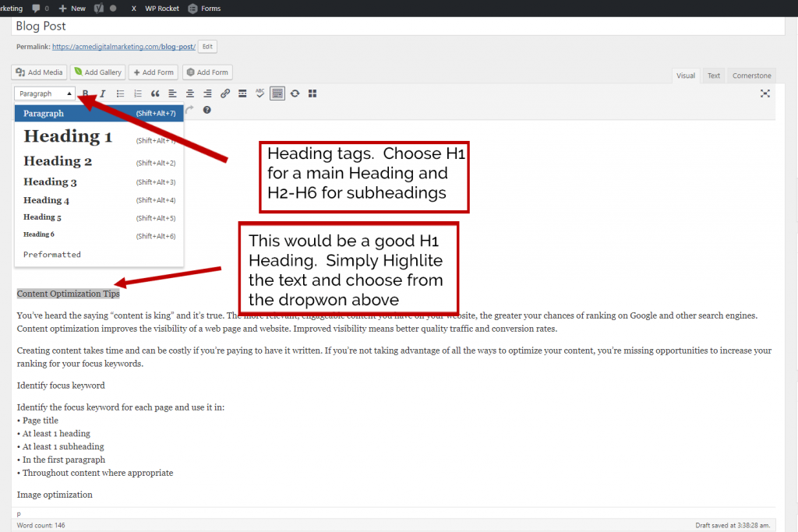
Task: Toggle distraction-free writing mode
Action: pyautogui.click(x=765, y=93)
